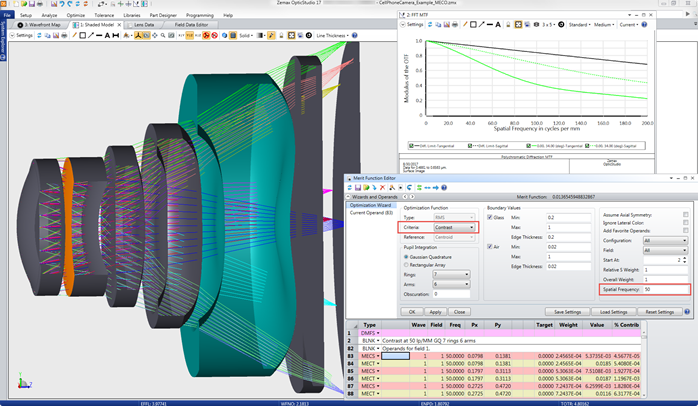The height and width of the screenshot is (406, 698).
Task: Open the Criteria dropdown set to Contrast
Action: point(456,227)
